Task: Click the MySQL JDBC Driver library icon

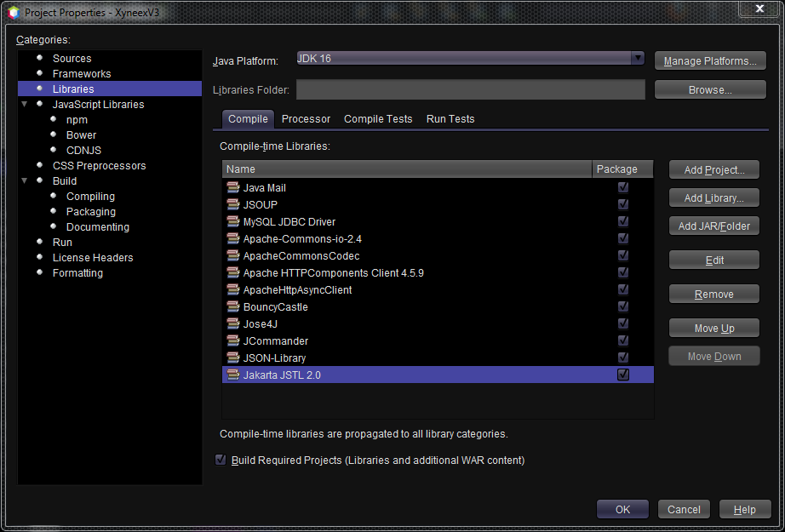Action: tap(232, 221)
